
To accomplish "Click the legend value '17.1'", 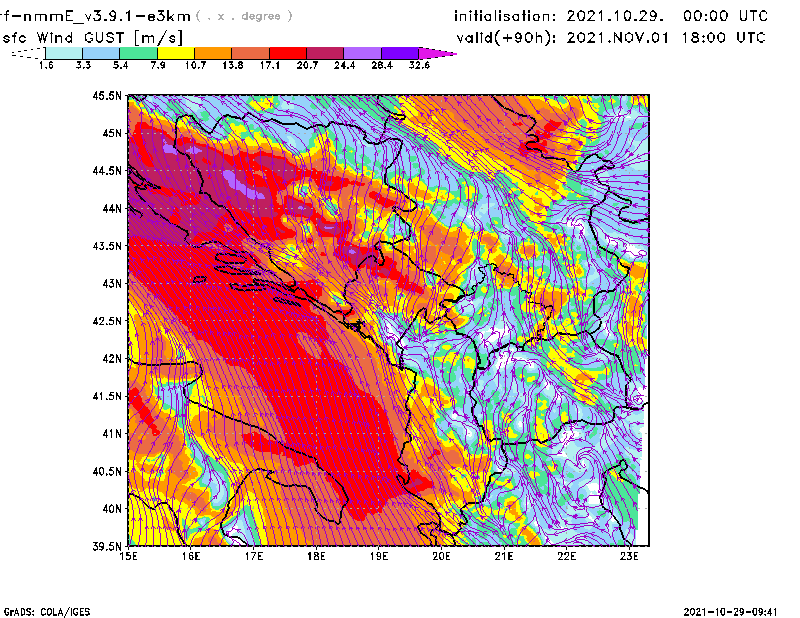I will coord(269,66).
